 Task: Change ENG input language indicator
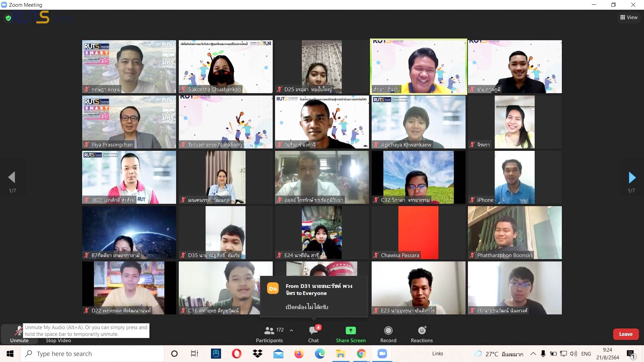click(586, 354)
